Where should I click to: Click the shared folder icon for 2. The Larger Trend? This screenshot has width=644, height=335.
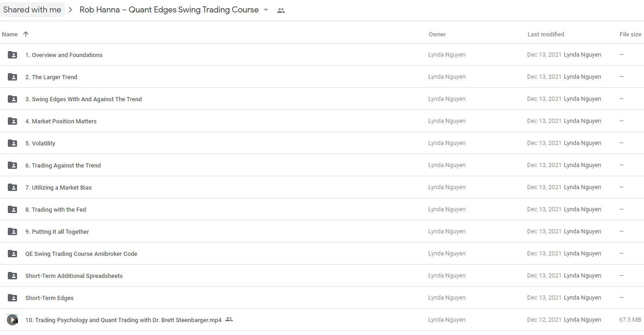[12, 77]
